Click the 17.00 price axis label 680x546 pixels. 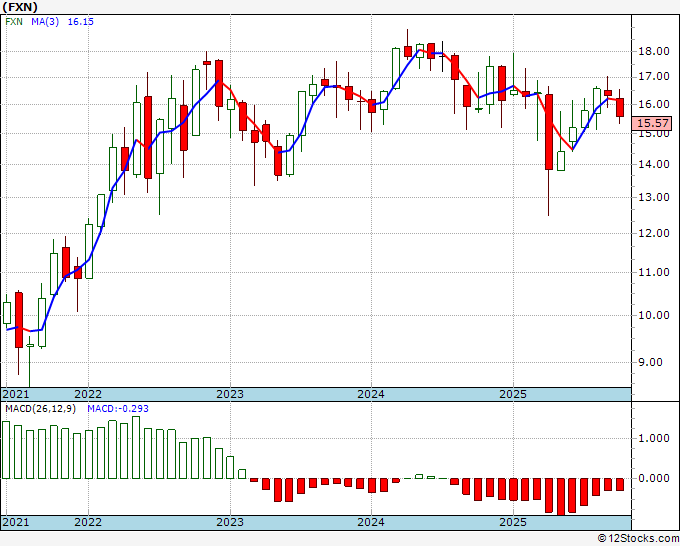(x=654, y=77)
